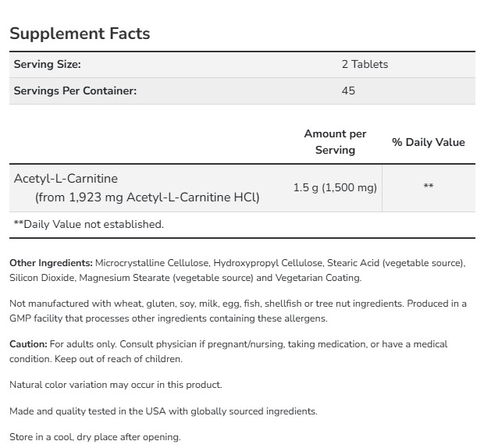484x448 pixels.
Task: Click the servings value 45
Action: click(348, 91)
